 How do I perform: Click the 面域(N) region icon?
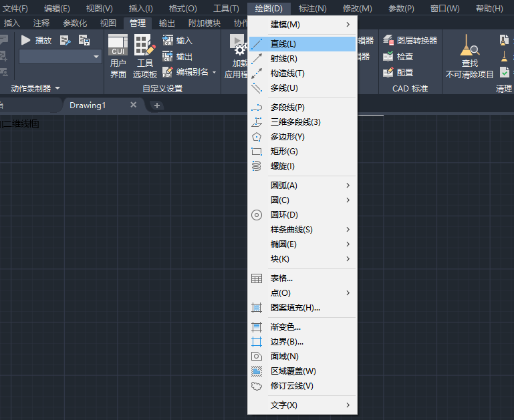point(257,357)
